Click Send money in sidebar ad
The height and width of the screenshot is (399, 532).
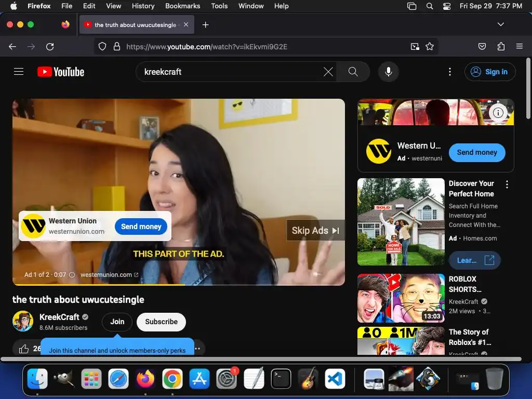[x=477, y=152]
